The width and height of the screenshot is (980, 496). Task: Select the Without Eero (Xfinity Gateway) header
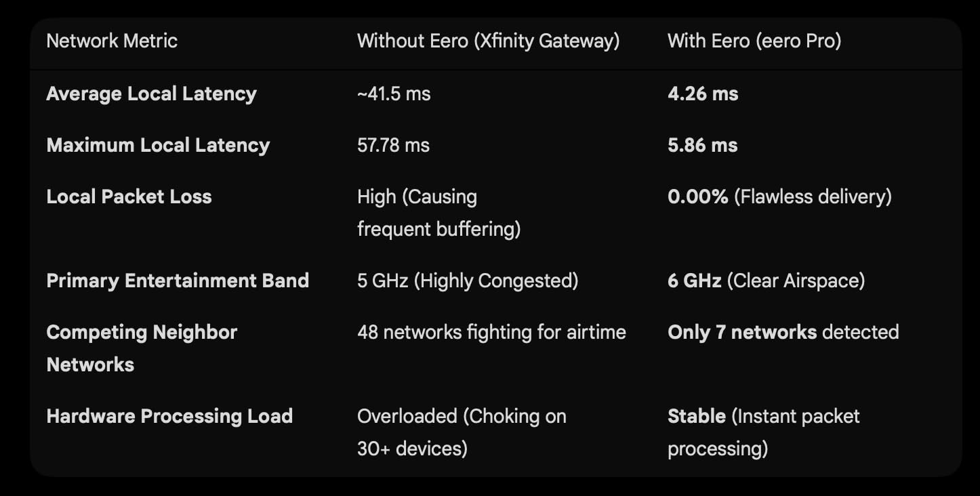click(488, 41)
